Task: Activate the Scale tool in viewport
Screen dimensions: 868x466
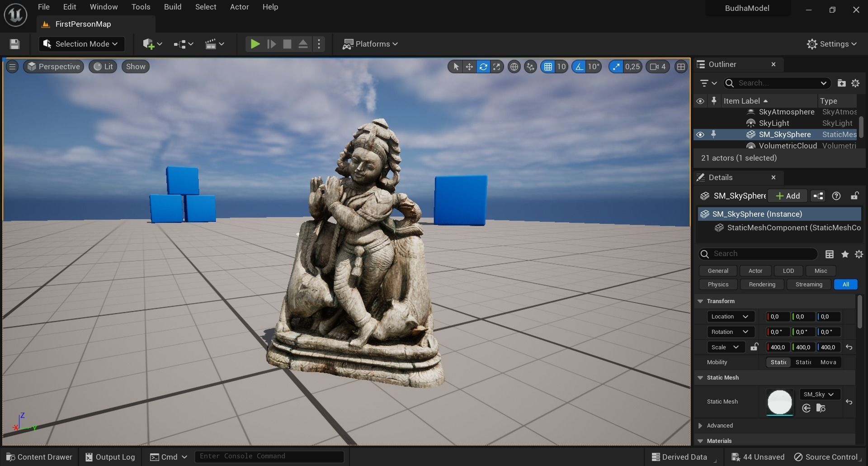Action: click(497, 67)
